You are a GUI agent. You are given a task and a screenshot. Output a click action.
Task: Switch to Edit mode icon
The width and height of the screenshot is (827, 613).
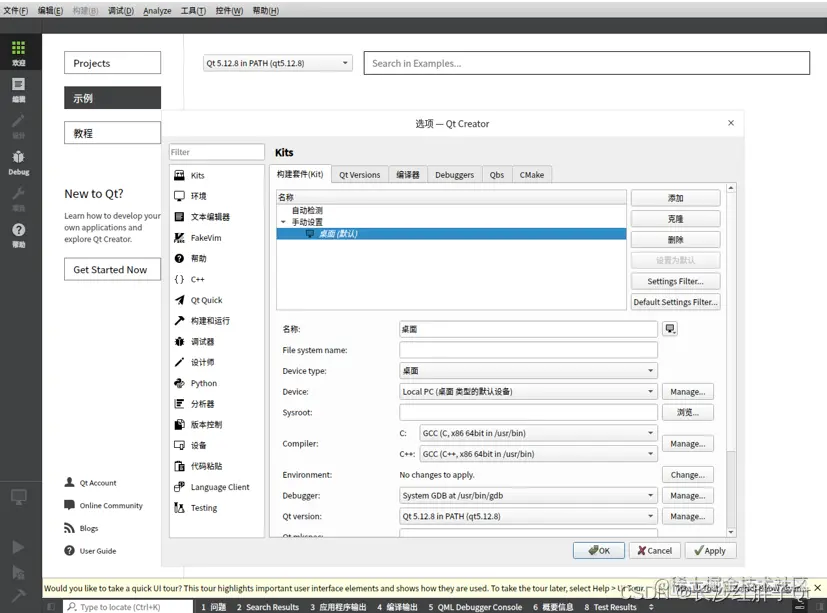tap(18, 90)
